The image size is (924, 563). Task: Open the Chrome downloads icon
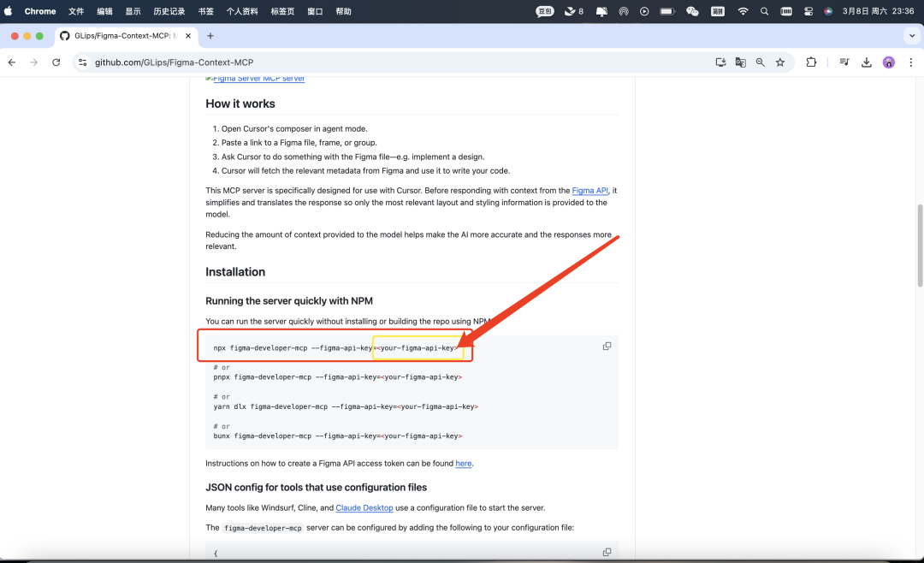[867, 62]
